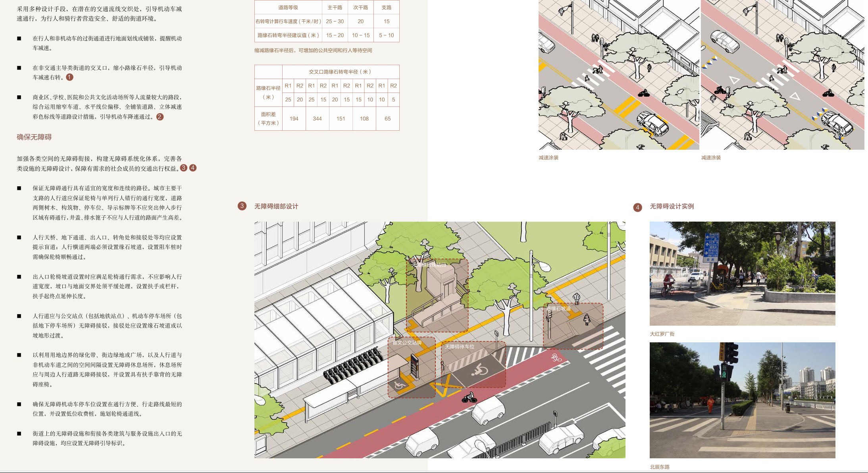Click the 确保无障碍 section heading
This screenshot has height=473, width=868.
click(34, 137)
